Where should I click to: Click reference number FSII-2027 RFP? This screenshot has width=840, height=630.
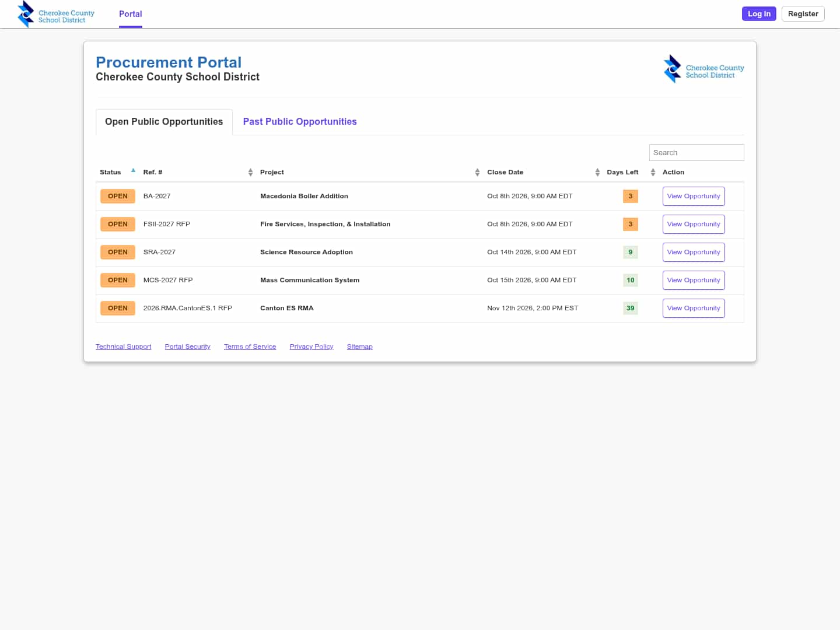pos(167,224)
